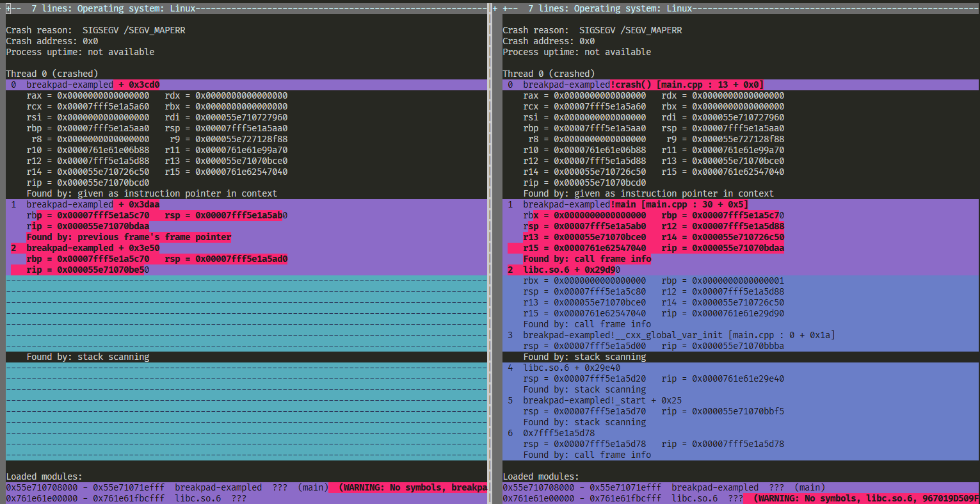Click highlighted 'Found by: call frame info' under frame 1
This screenshot has height=504, width=980.
tap(587, 259)
